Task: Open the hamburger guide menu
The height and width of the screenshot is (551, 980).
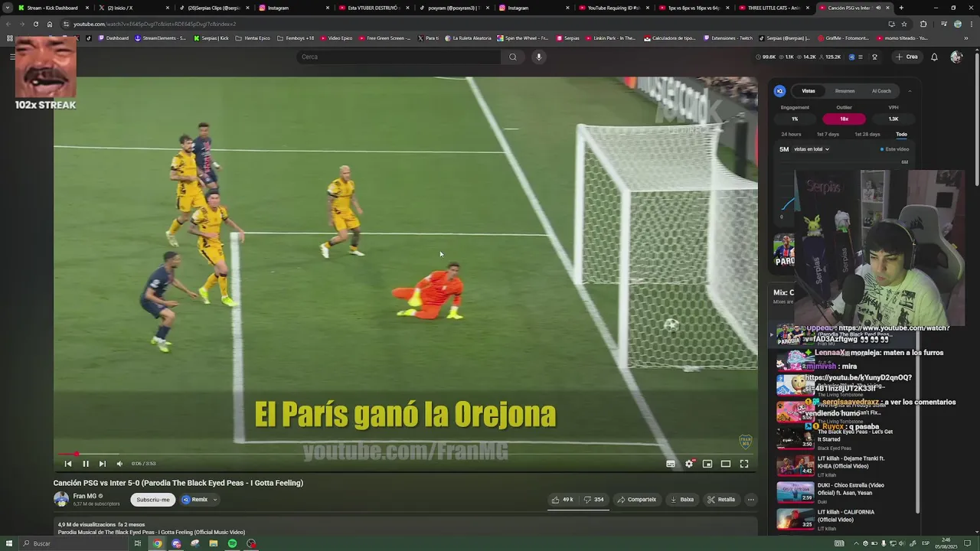Action: (x=12, y=57)
